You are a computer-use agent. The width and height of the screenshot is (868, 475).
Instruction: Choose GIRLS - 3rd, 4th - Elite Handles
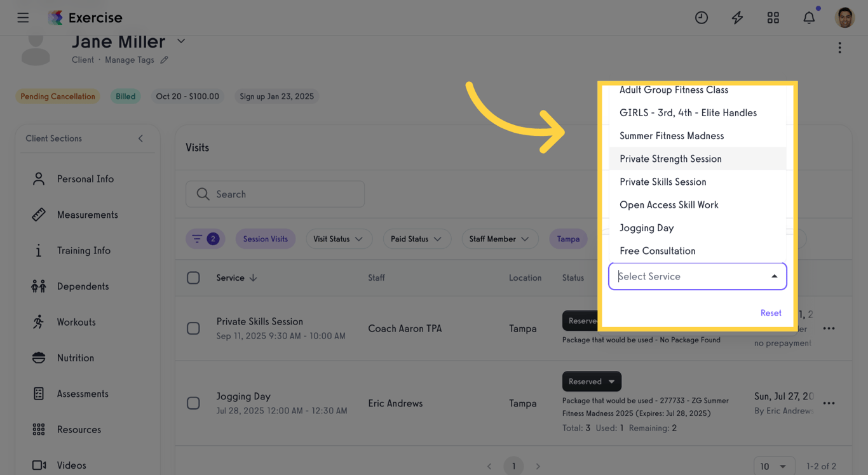[x=698, y=113]
